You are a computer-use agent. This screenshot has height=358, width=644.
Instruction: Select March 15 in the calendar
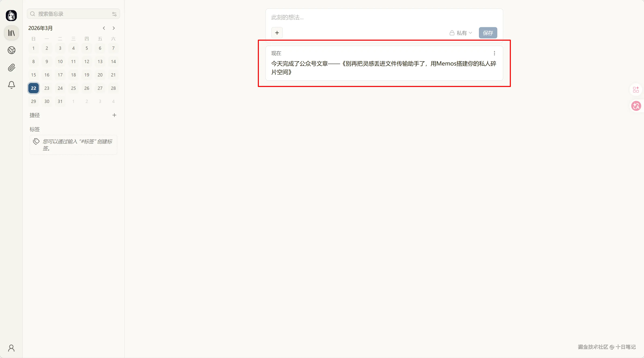[x=34, y=75]
